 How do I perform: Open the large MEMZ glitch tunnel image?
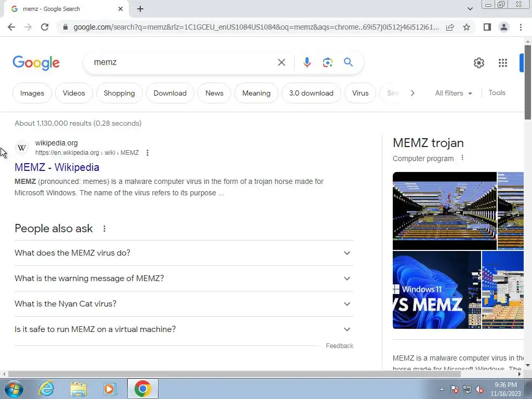click(x=445, y=211)
